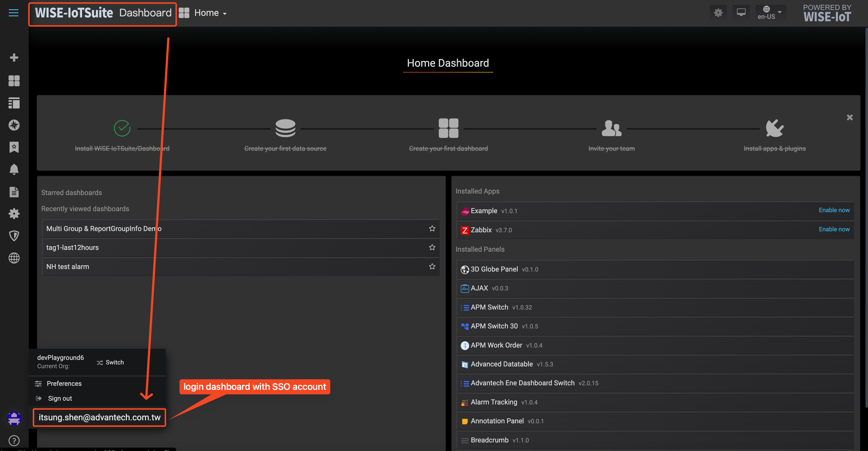Image resolution: width=868 pixels, height=451 pixels.
Task: Open the Create menu plus icon
Action: coord(14,57)
